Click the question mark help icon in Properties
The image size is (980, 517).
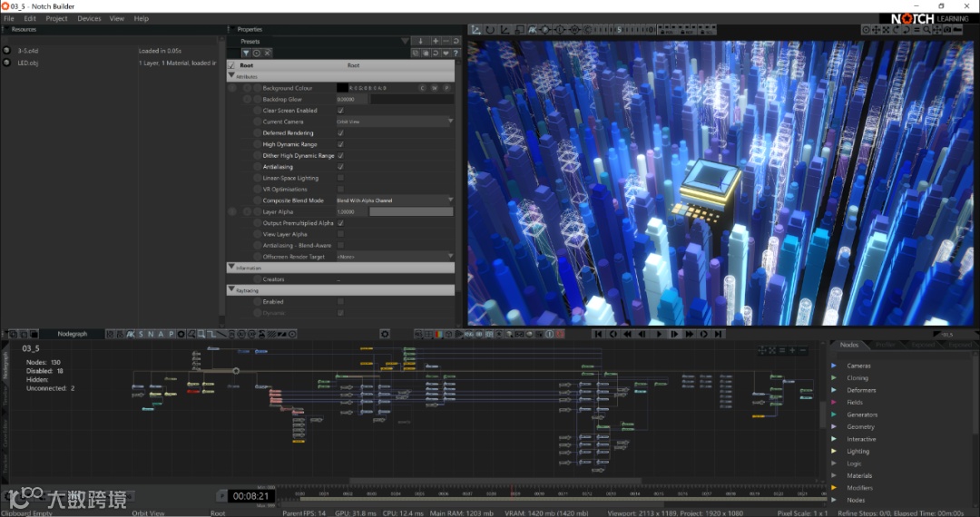(x=456, y=54)
